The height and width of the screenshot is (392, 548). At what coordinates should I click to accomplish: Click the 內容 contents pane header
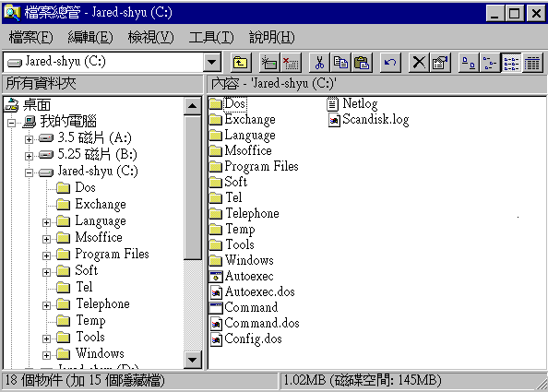click(376, 84)
